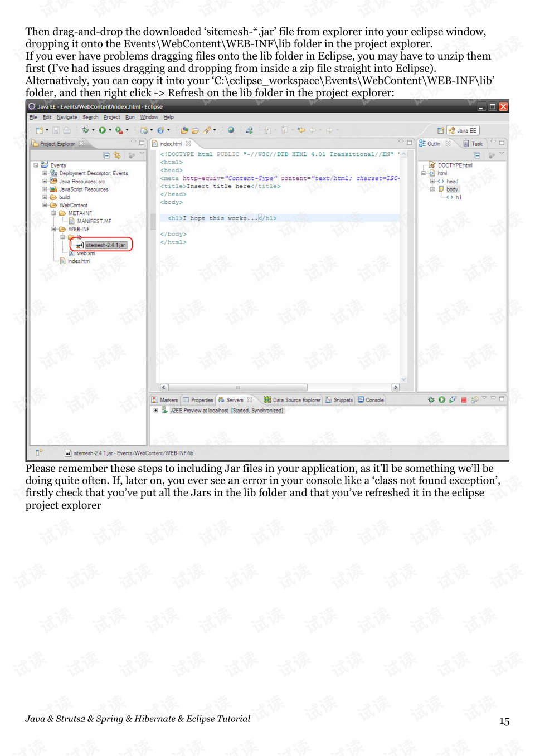Screen dimensions: 535x756
Task: Switch to the Snippets tab
Action: tap(339, 400)
